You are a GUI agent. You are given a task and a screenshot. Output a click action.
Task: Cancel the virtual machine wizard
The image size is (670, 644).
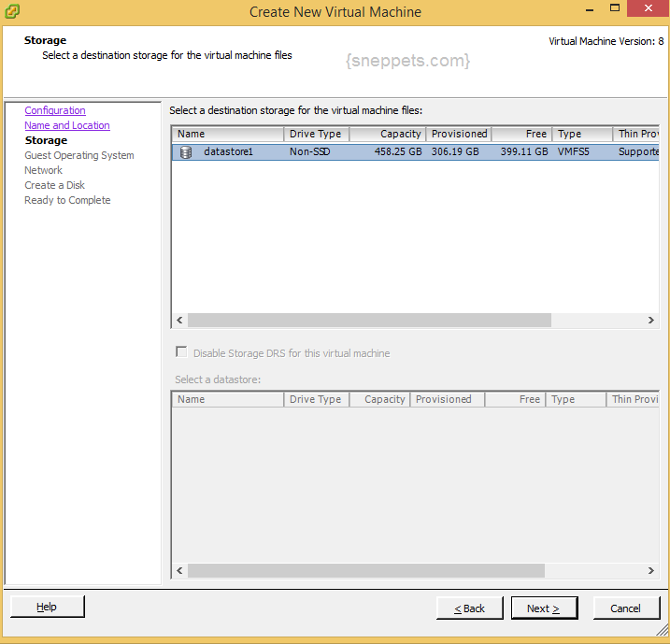(626, 608)
